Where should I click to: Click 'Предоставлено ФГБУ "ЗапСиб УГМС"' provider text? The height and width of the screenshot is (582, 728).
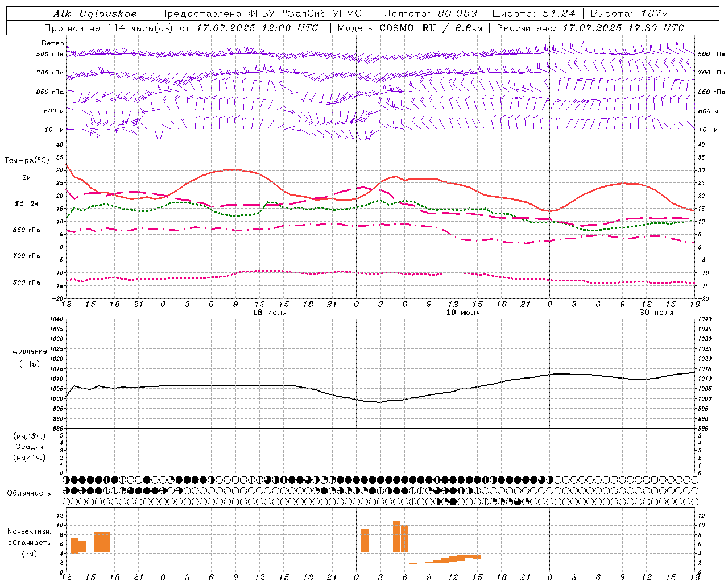pos(263,14)
